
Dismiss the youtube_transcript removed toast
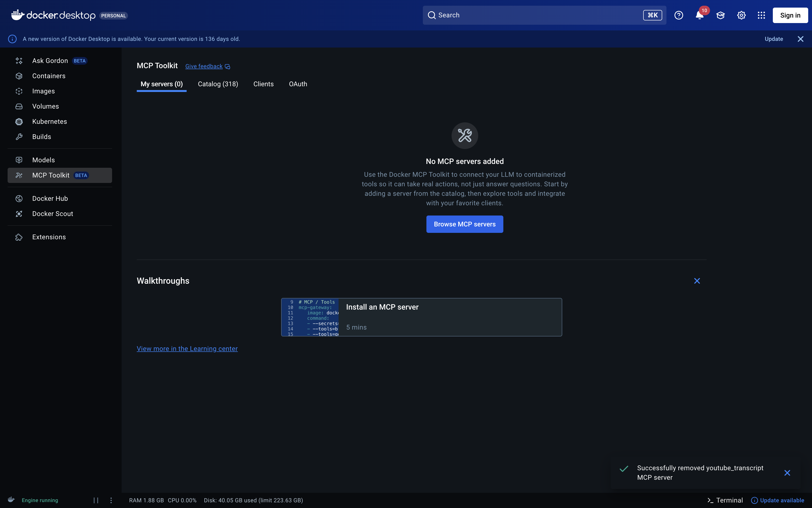point(787,473)
